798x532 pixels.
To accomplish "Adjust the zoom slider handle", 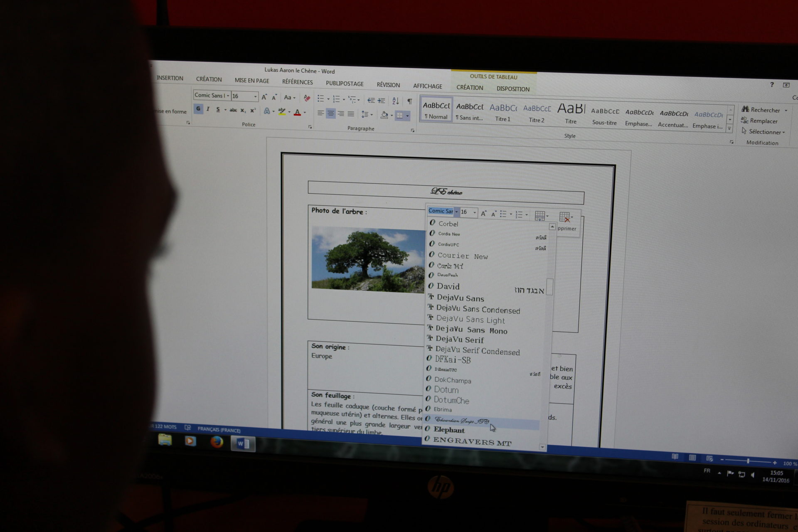I will click(x=748, y=461).
